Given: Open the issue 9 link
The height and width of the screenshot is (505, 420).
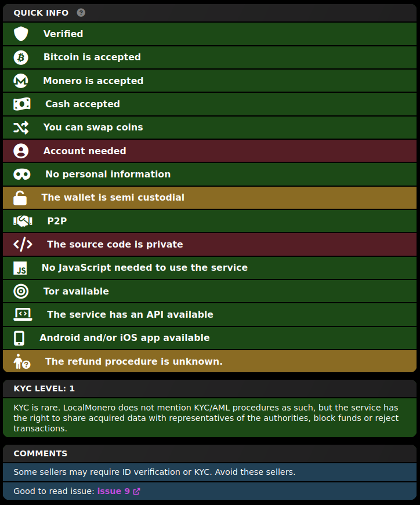Looking at the screenshot, I should coord(114,491).
